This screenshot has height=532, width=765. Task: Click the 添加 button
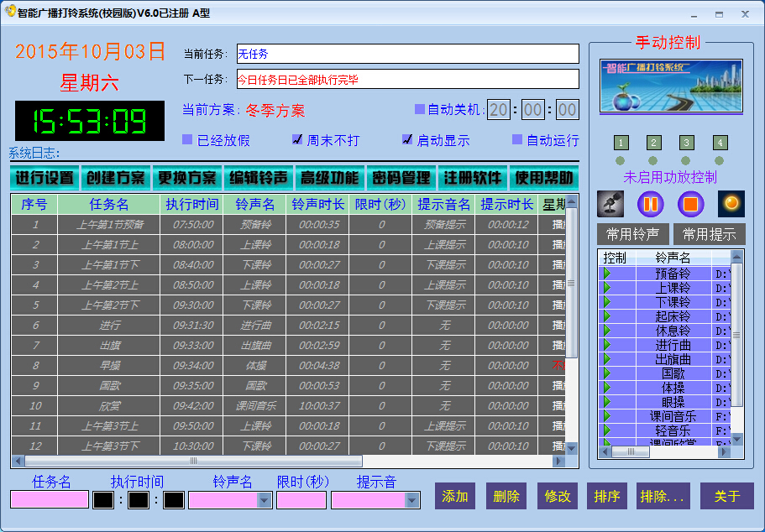pos(455,496)
